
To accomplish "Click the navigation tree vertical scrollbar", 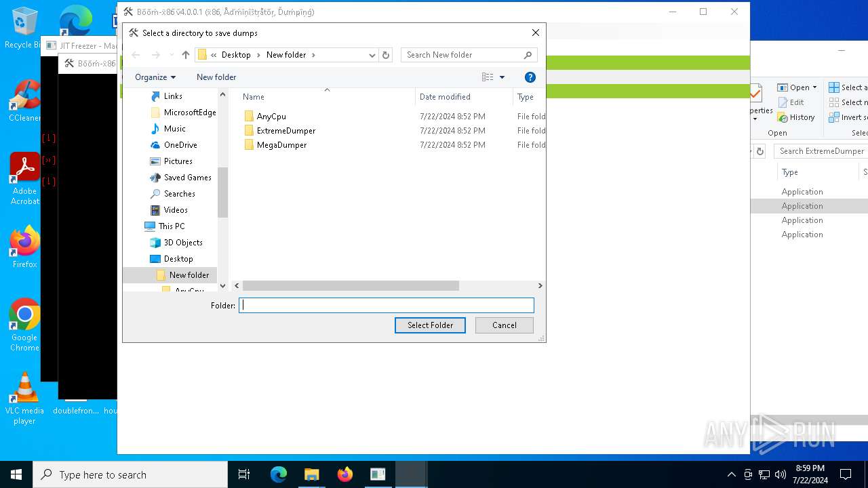I will 222,192.
